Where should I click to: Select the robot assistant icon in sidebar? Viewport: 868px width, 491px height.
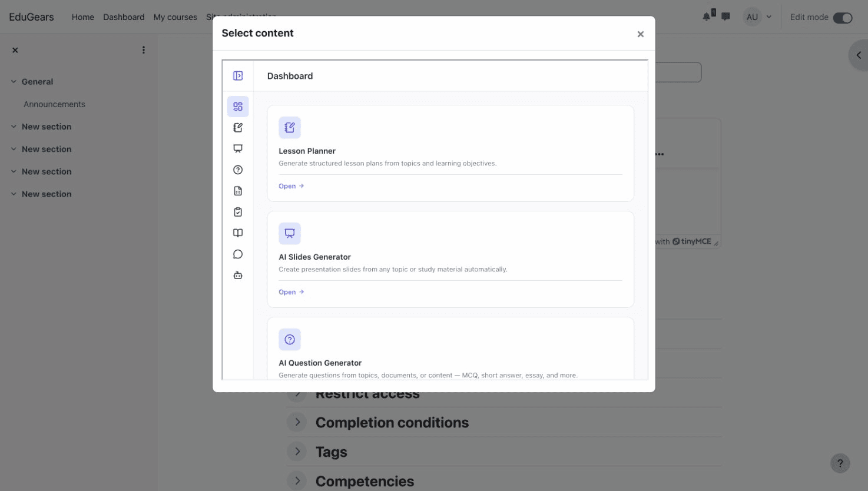pyautogui.click(x=237, y=274)
